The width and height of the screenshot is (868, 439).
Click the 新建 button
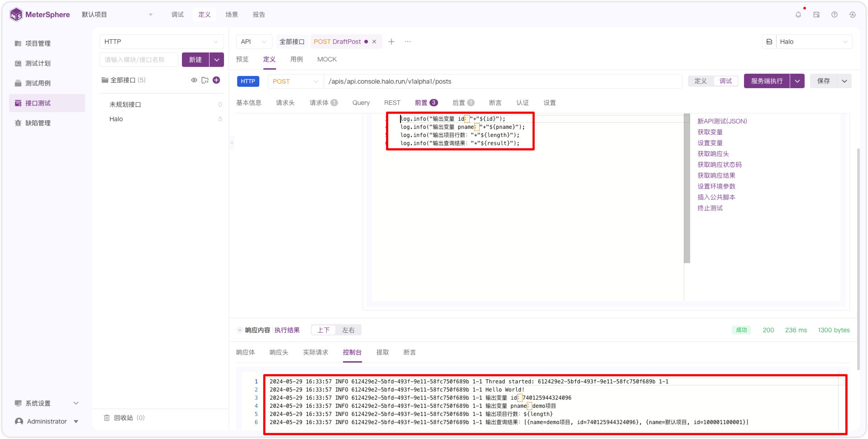pos(196,60)
